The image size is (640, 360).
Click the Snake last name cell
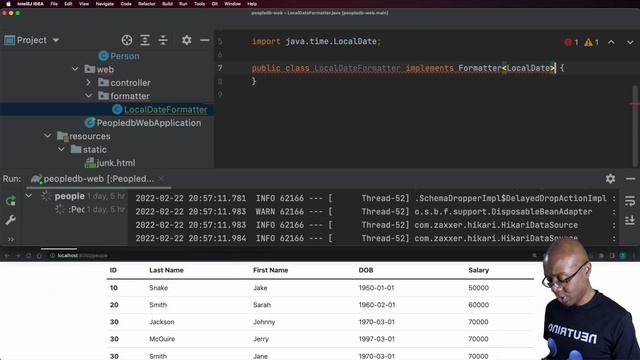(x=158, y=288)
